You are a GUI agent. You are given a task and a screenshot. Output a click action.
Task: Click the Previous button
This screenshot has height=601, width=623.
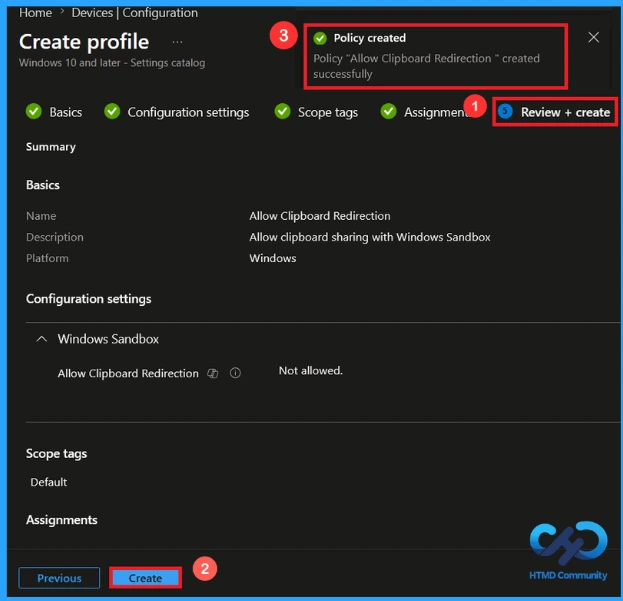pyautogui.click(x=59, y=578)
